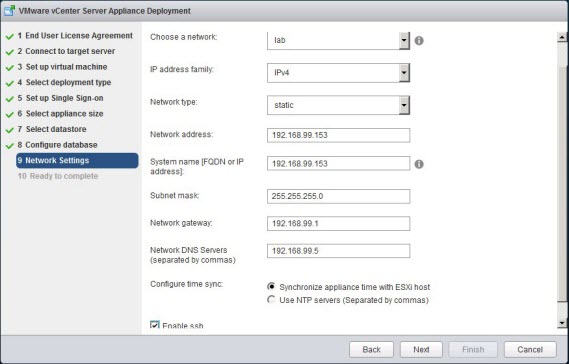Viewport: 569px width, 364px height.
Task: Go to step 1 End User License Agreement
Action: pos(75,36)
